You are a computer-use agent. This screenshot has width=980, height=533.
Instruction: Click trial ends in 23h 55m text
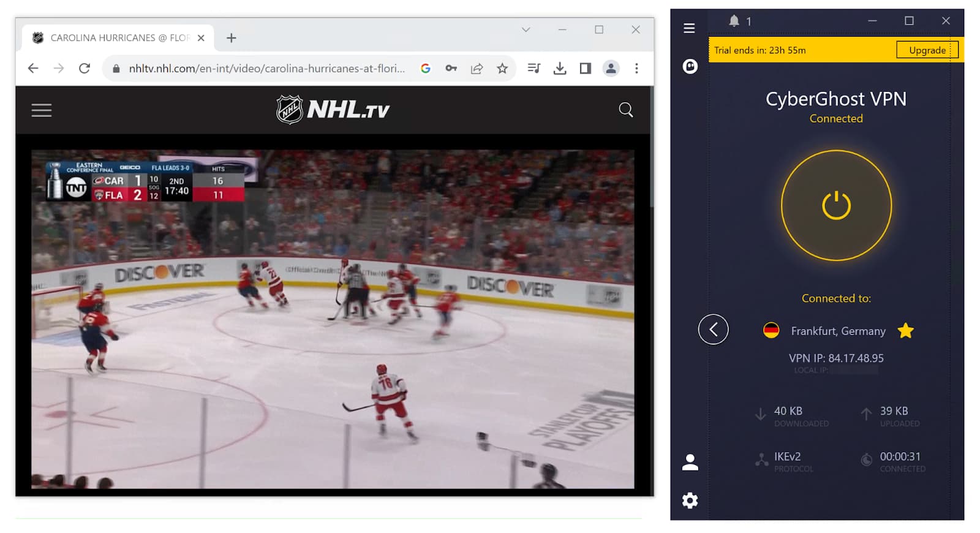tap(759, 50)
